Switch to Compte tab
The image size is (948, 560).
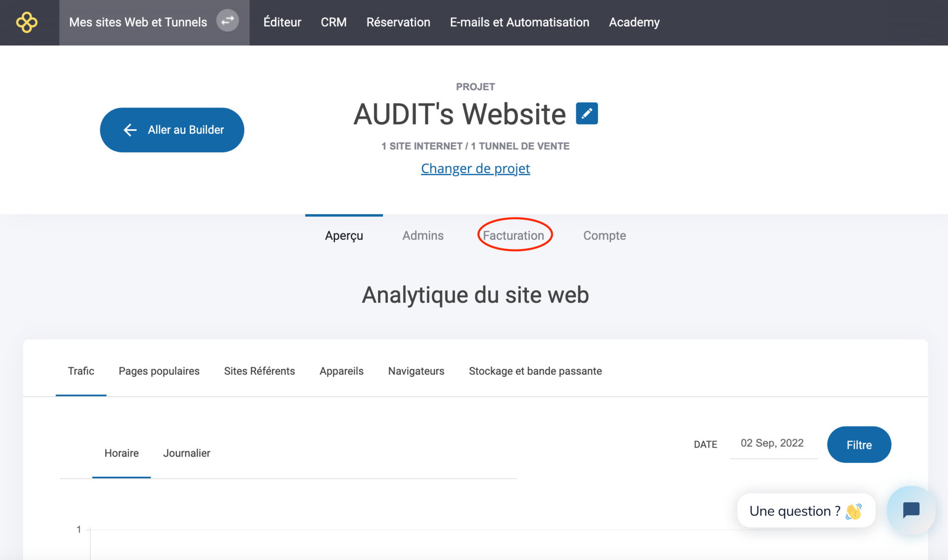604,235
